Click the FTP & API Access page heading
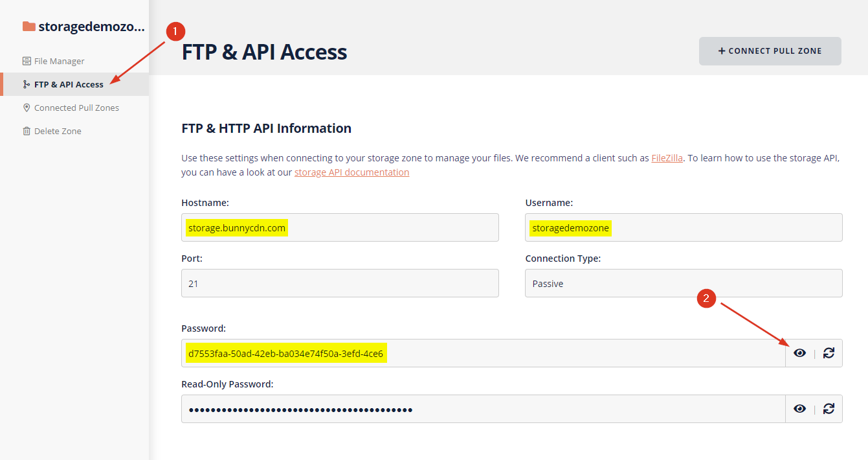This screenshot has height=460, width=868. pyautogui.click(x=264, y=52)
